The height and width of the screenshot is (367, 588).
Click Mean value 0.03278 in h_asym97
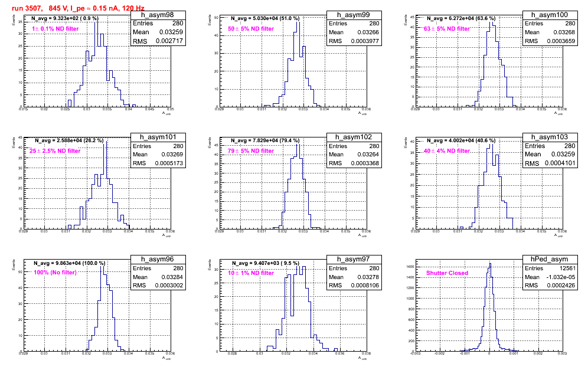pyautogui.click(x=368, y=277)
